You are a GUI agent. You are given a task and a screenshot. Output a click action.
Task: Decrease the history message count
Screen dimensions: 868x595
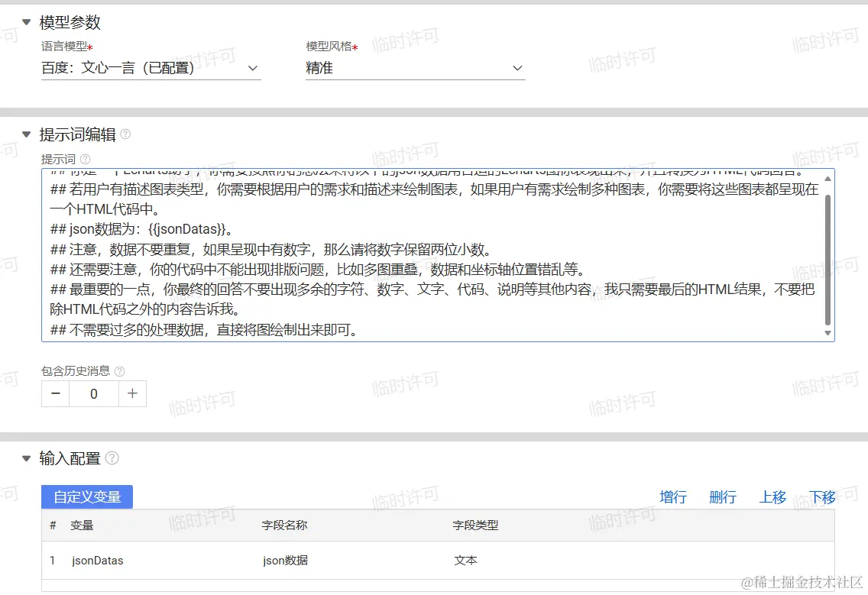(55, 393)
